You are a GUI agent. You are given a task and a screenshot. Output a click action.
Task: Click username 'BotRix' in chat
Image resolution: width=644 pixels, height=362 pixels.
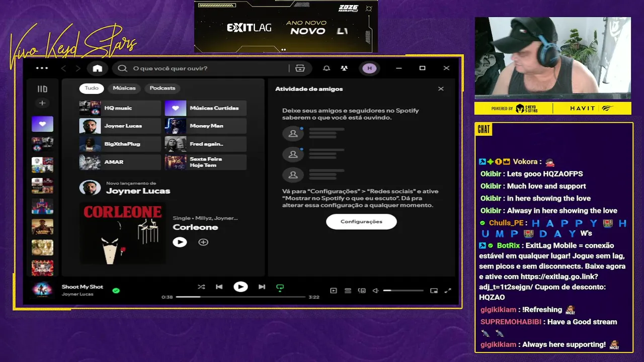click(508, 246)
